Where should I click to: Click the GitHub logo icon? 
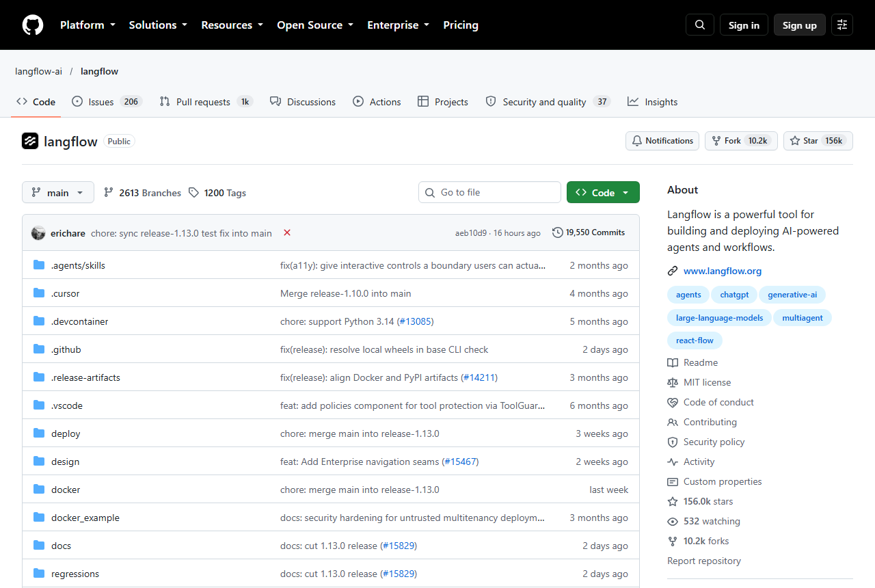point(33,25)
